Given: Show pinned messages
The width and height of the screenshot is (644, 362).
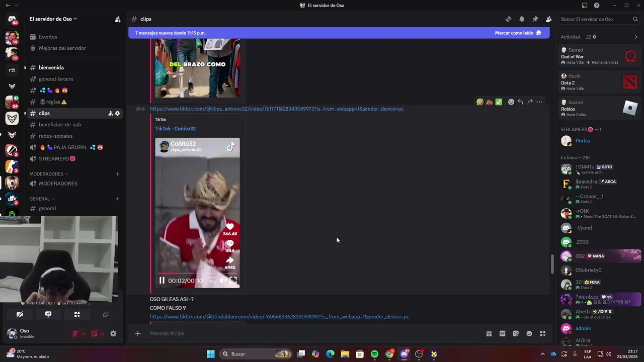Looking at the screenshot, I should tap(535, 19).
